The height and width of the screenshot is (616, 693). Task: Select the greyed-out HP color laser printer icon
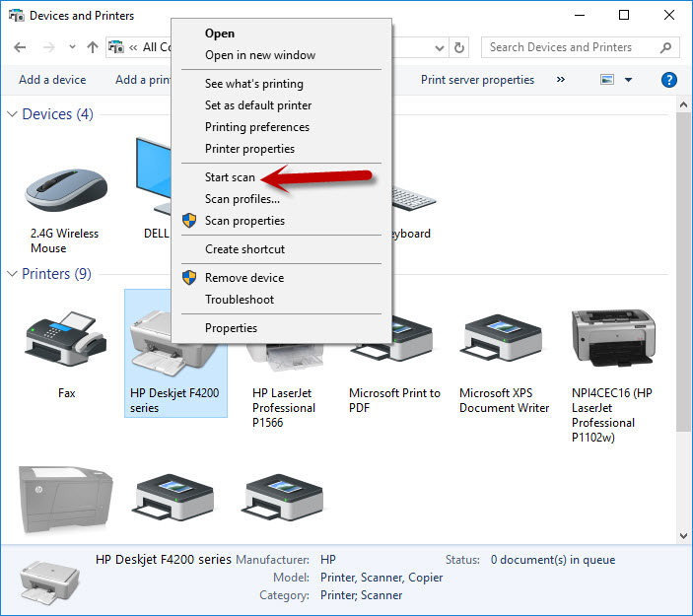pos(65,499)
